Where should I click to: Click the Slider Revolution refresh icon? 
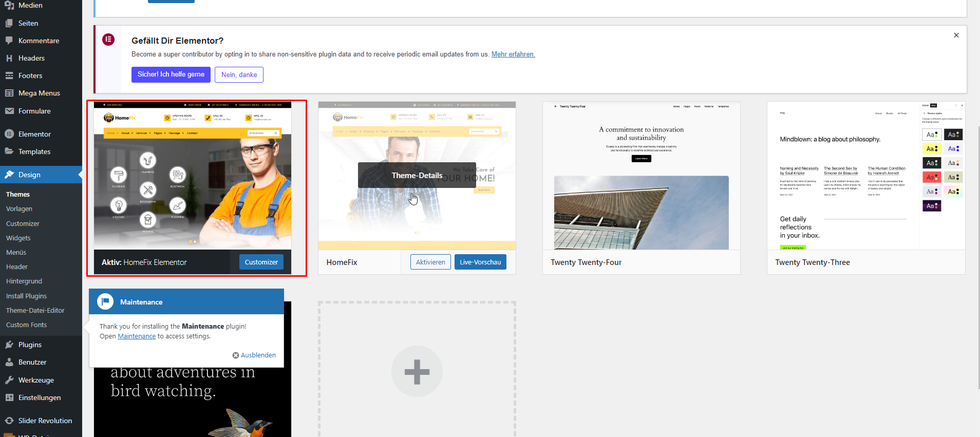tap(9, 421)
